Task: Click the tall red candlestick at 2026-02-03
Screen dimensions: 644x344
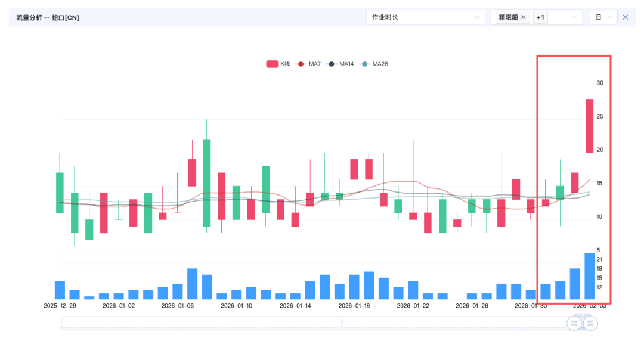Action: (x=589, y=126)
